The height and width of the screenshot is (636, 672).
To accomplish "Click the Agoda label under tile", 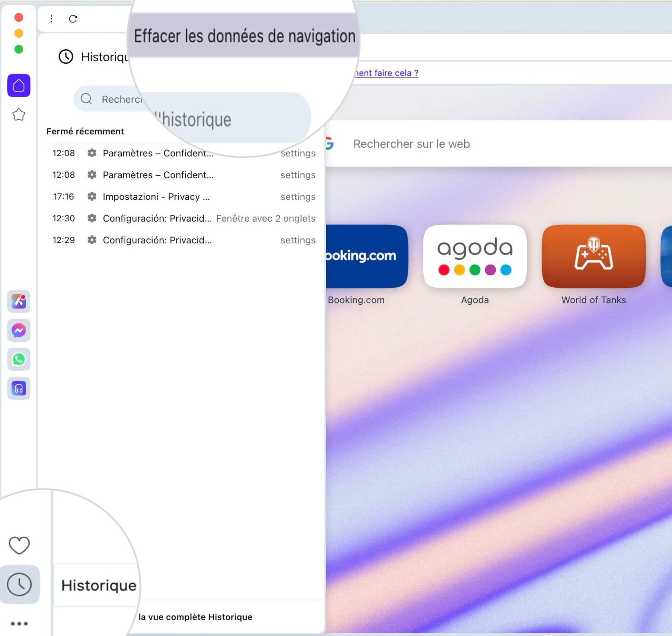I will [475, 300].
